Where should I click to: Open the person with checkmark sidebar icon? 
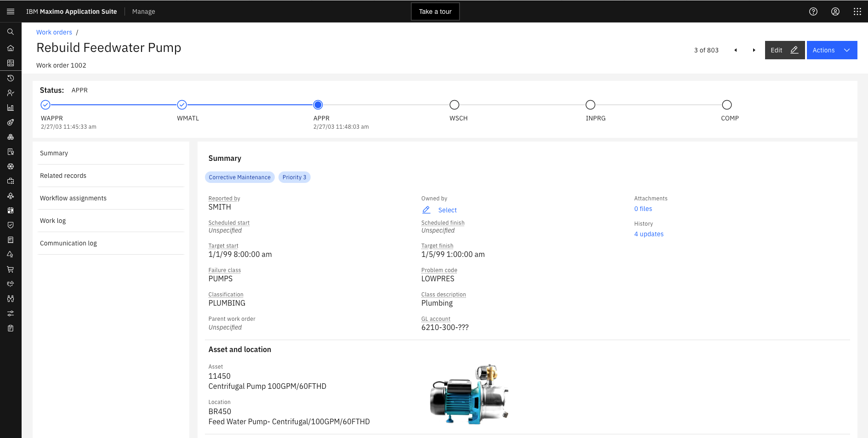11,93
